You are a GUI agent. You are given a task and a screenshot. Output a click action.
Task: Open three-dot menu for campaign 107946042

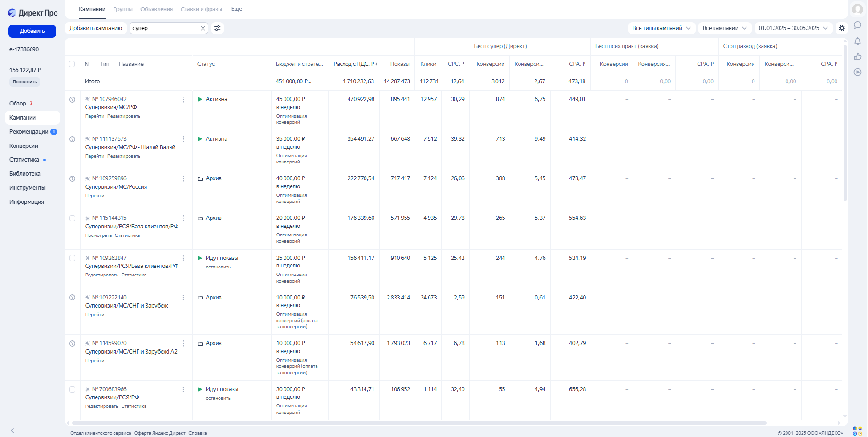pos(183,99)
